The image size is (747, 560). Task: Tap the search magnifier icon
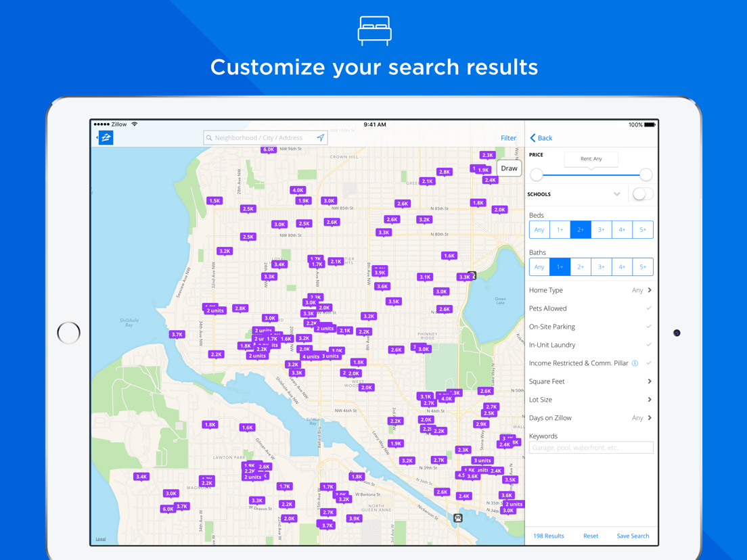tap(208, 137)
